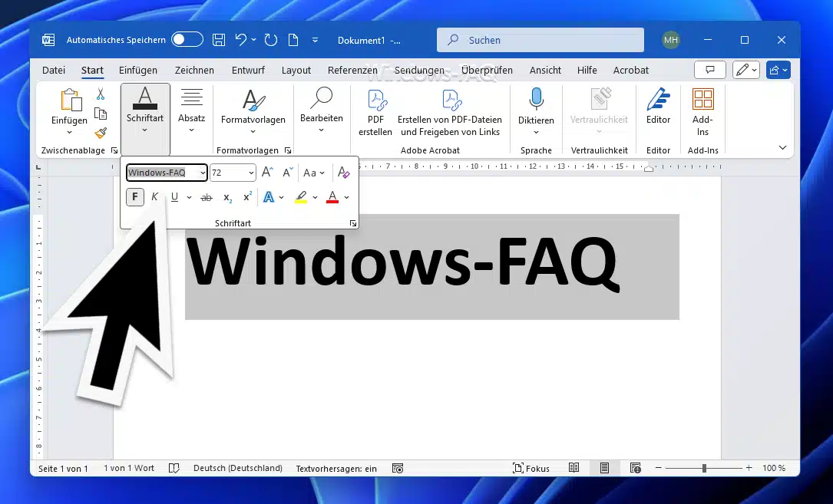
Task: Open the Layout ribbon tab
Action: (x=296, y=70)
